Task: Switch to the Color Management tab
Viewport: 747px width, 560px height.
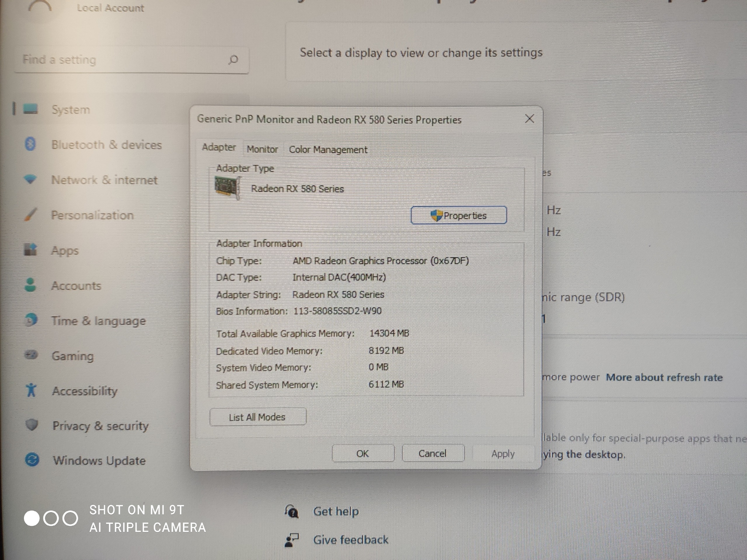Action: (328, 150)
